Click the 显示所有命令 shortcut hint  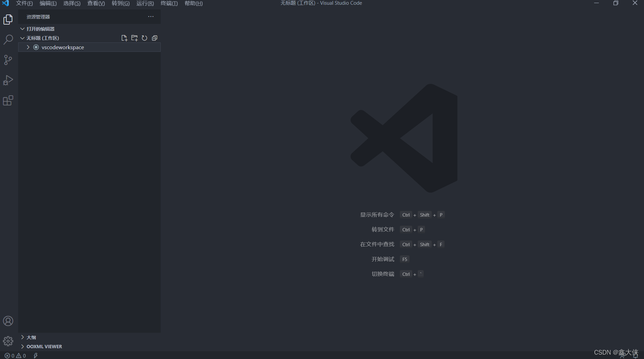pos(377,215)
